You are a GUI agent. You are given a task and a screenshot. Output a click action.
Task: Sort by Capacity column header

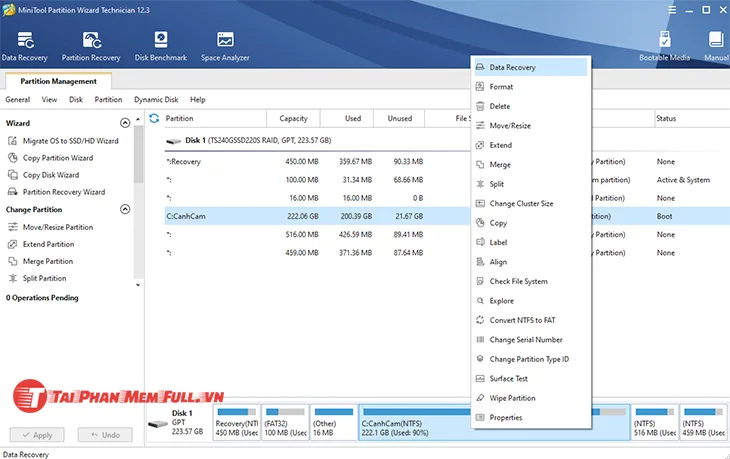coord(293,118)
